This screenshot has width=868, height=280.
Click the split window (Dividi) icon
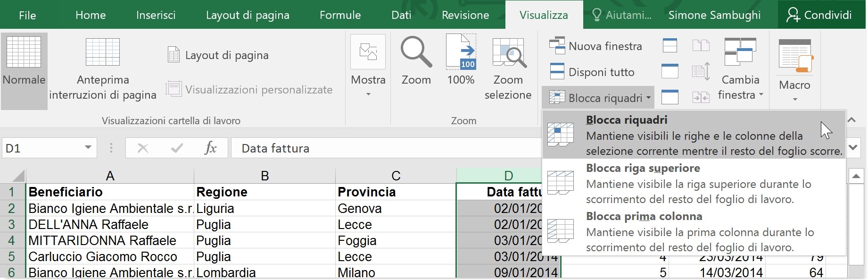click(670, 46)
